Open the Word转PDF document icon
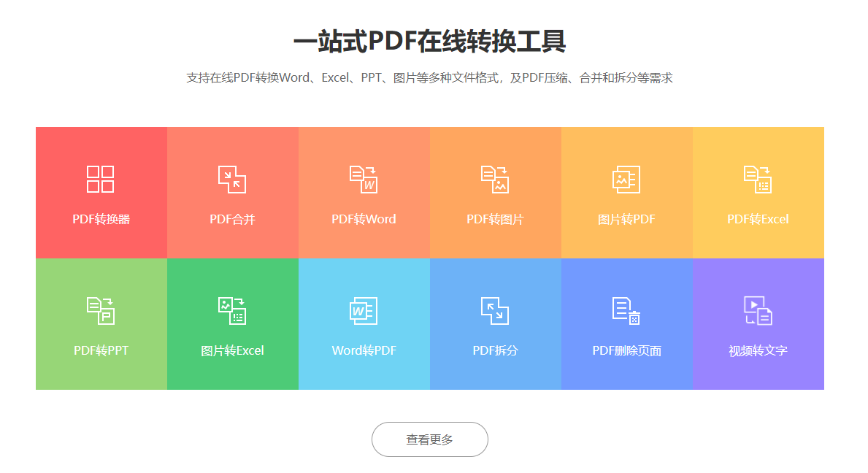 (364, 311)
